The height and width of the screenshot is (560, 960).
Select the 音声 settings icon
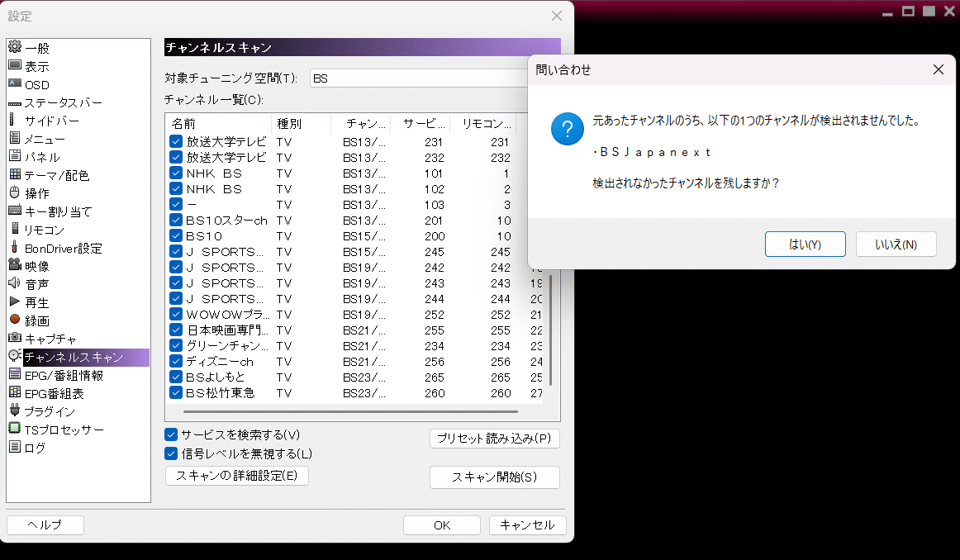[x=13, y=283]
